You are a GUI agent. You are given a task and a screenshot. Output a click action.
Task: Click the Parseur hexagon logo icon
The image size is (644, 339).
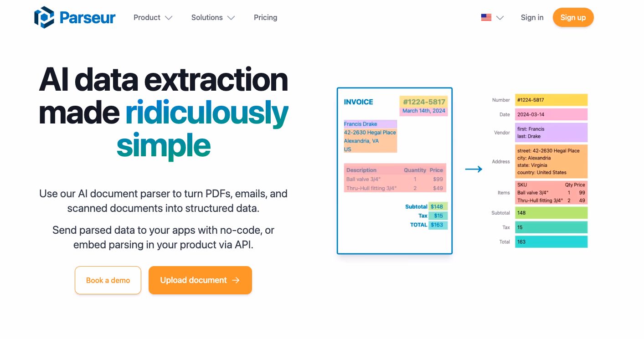click(x=44, y=18)
